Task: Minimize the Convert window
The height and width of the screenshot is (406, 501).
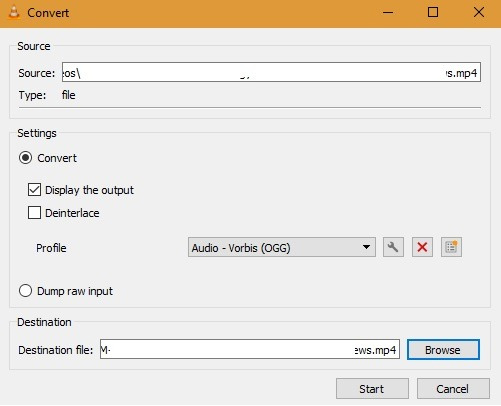Action: pyautogui.click(x=388, y=13)
